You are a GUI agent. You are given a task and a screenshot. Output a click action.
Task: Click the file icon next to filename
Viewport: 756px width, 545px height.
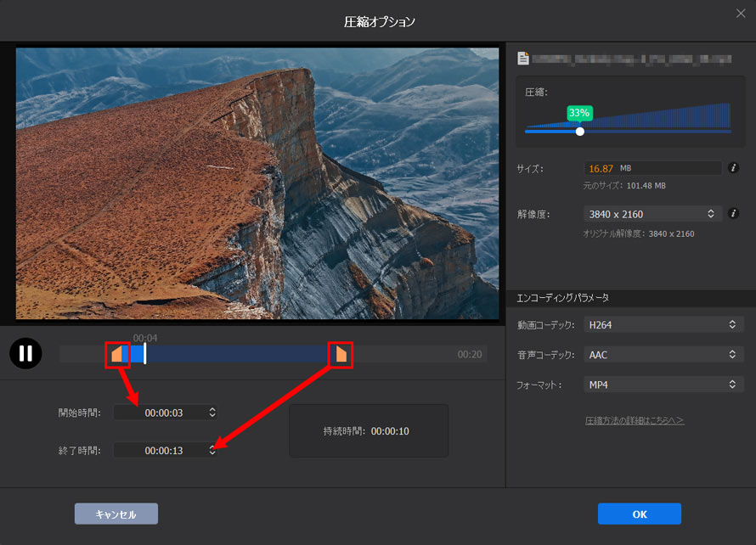(524, 59)
